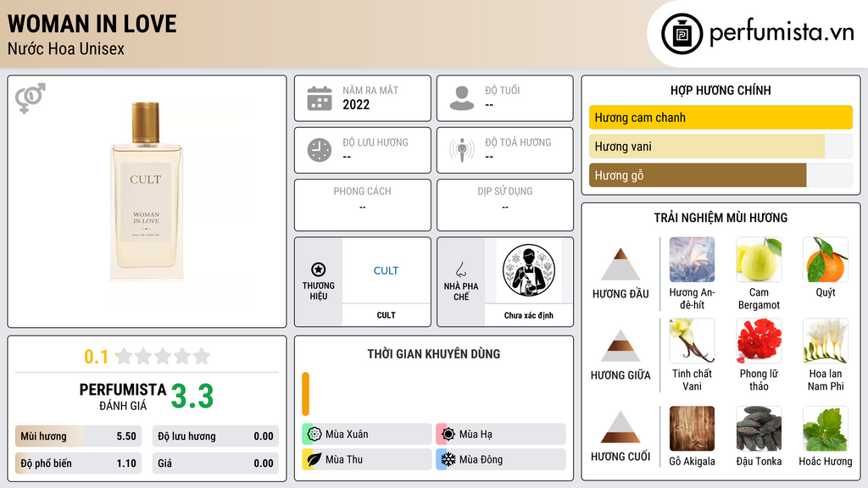Click the Hương giữa pyramid icon

coord(620,346)
